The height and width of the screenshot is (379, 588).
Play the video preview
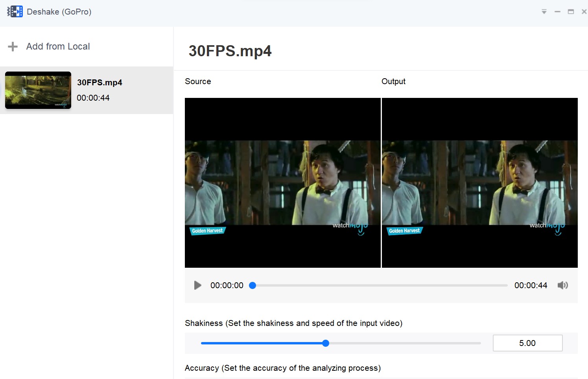point(197,285)
